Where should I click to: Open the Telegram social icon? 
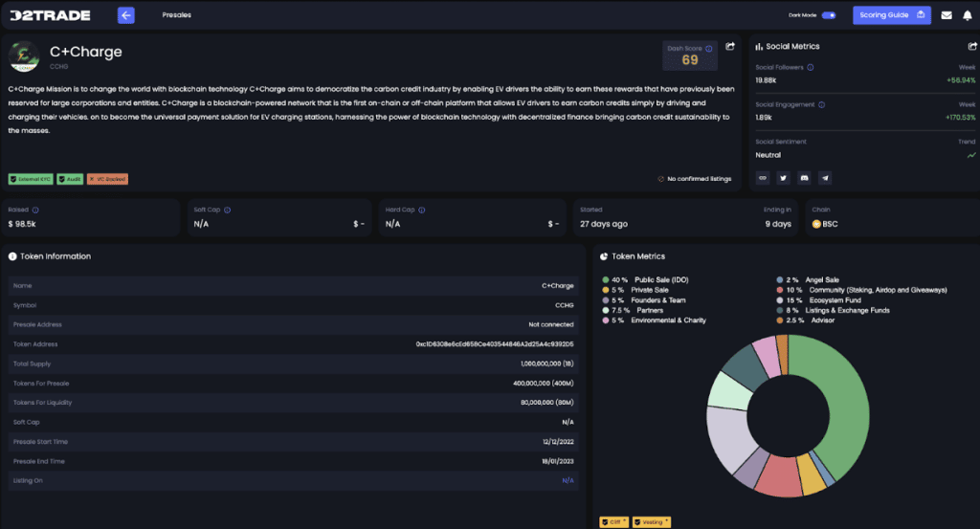(825, 178)
